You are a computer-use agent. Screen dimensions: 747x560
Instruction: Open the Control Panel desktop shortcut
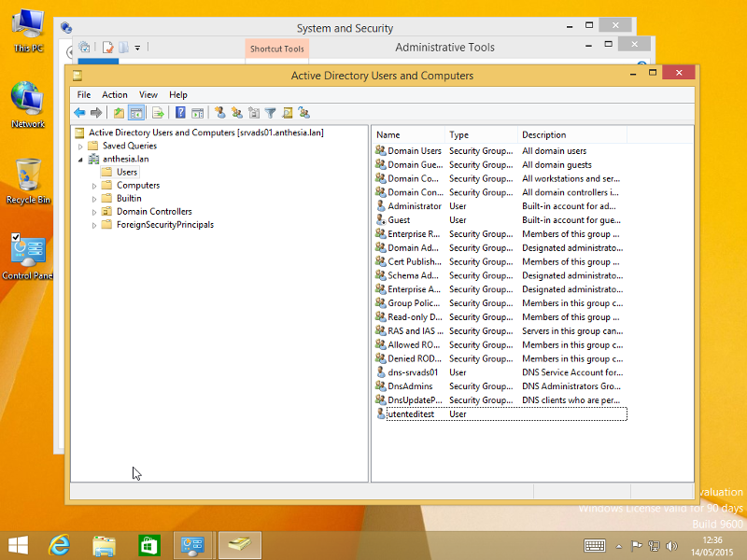pyautogui.click(x=28, y=257)
